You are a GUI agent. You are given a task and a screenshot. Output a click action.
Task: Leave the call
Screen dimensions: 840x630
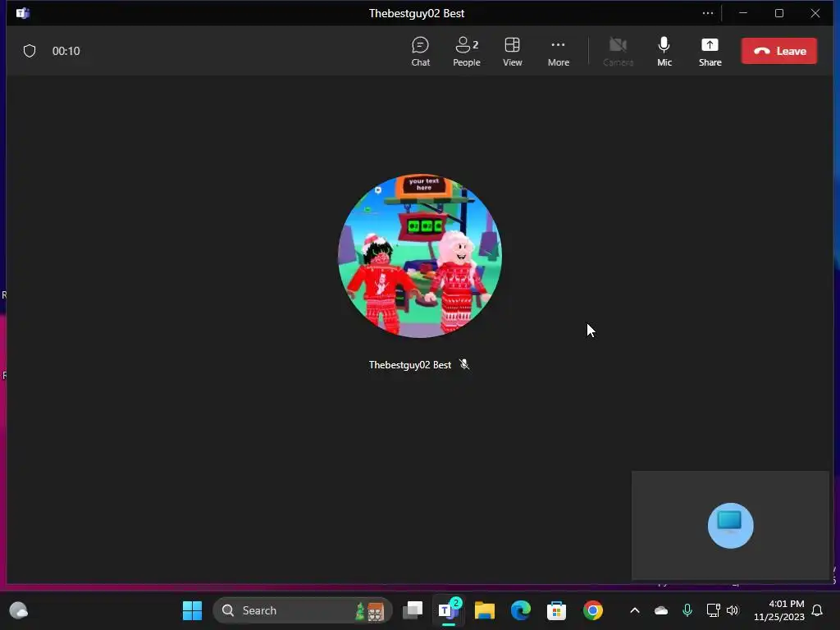click(x=779, y=51)
